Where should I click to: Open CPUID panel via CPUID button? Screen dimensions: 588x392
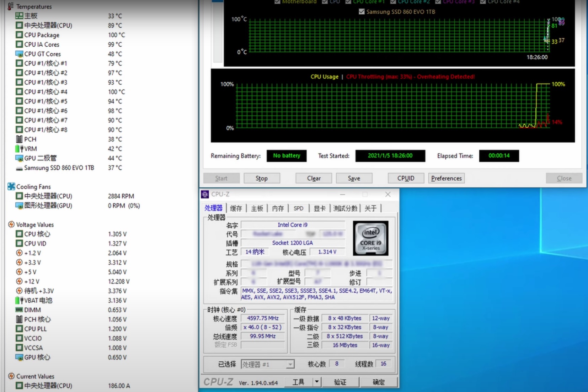pos(406,178)
